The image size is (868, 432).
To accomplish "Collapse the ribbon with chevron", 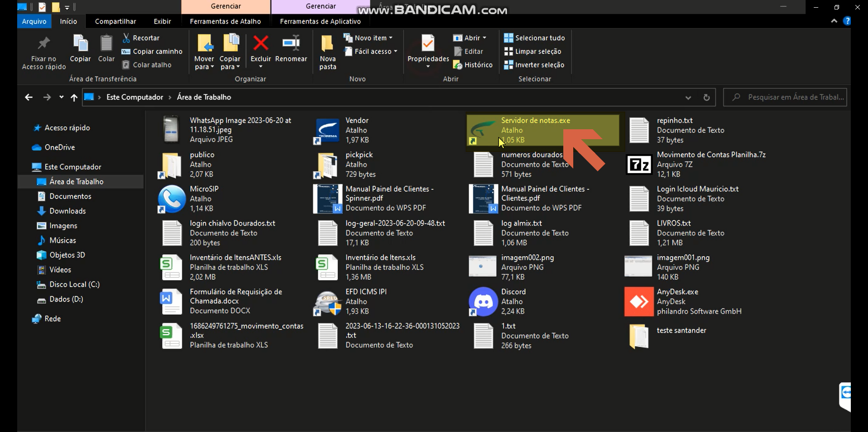I will pyautogui.click(x=834, y=21).
